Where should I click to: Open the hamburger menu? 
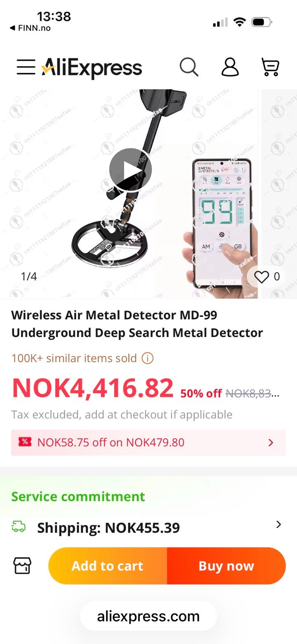point(26,67)
